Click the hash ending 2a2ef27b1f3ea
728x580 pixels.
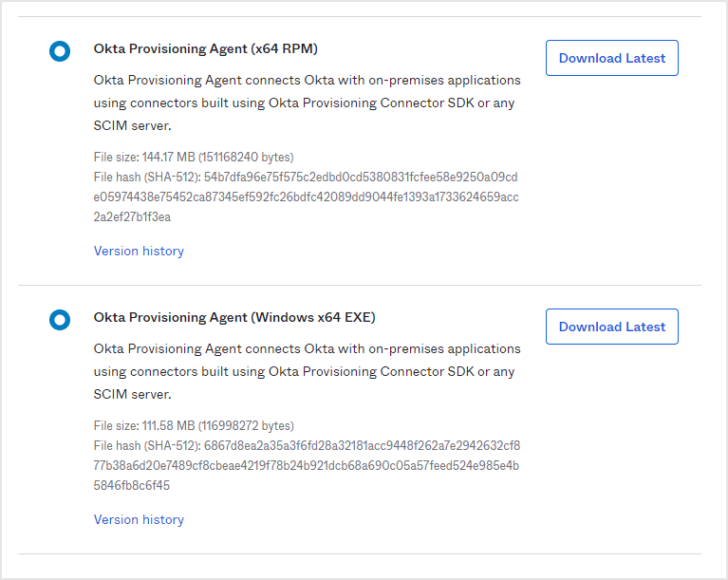pos(132,216)
